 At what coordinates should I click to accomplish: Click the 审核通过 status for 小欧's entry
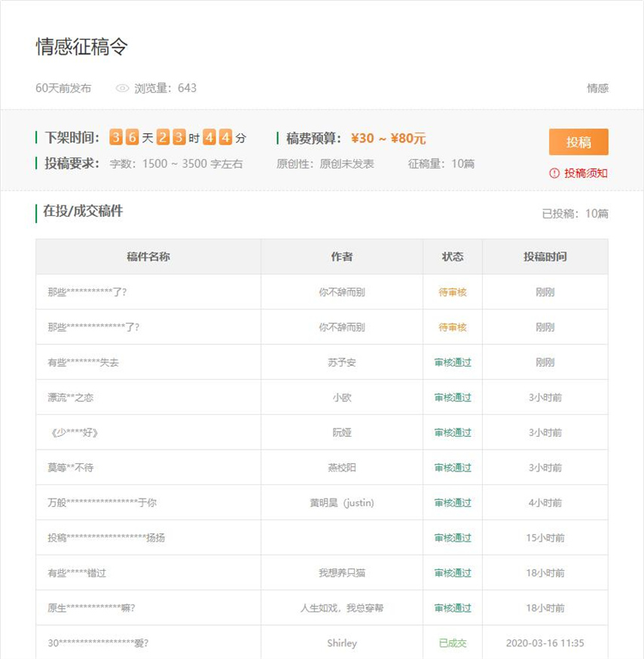click(x=451, y=397)
